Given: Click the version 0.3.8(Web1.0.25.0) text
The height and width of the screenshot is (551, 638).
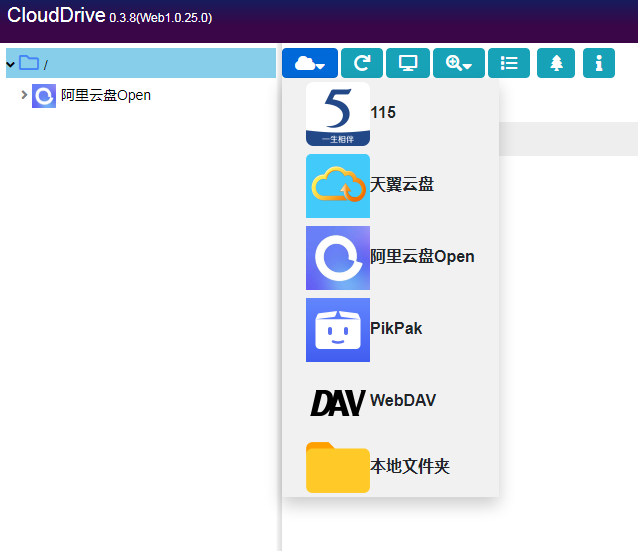Looking at the screenshot, I should [x=161, y=18].
